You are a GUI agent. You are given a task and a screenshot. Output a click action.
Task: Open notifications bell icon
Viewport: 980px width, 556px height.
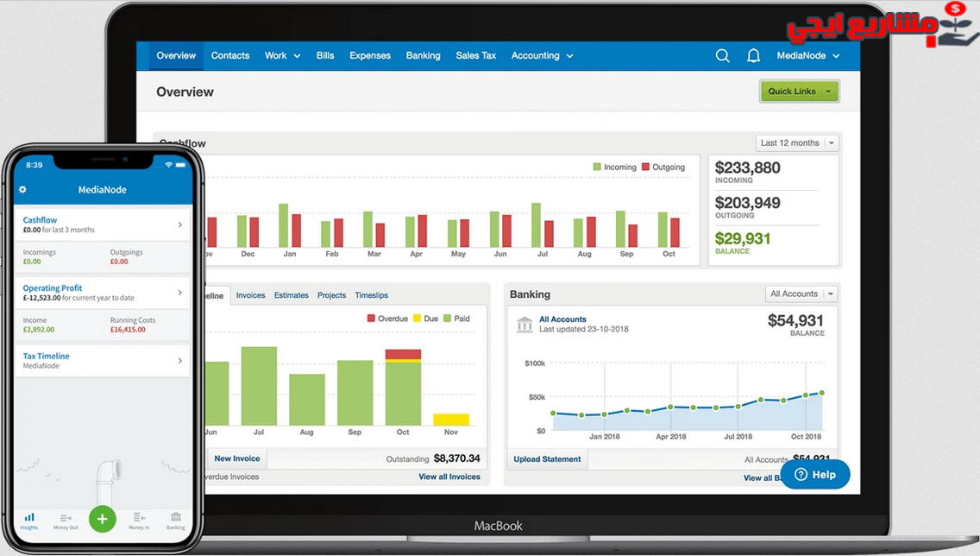point(754,55)
